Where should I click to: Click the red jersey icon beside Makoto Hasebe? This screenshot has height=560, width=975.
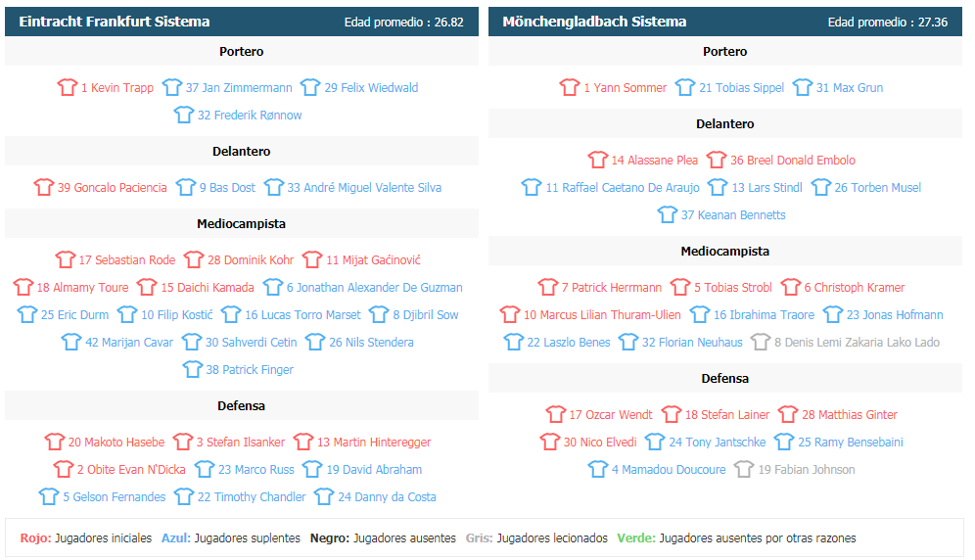coord(55,442)
